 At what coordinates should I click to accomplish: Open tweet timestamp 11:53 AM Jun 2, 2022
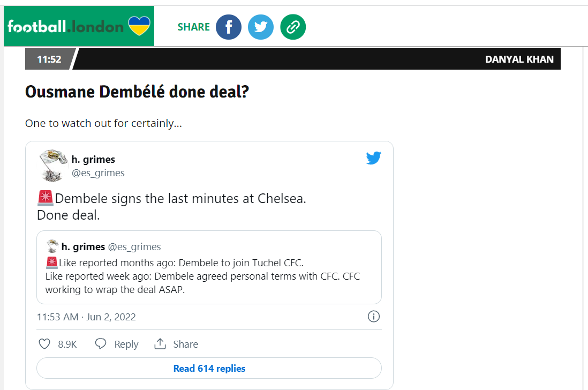[x=86, y=317]
